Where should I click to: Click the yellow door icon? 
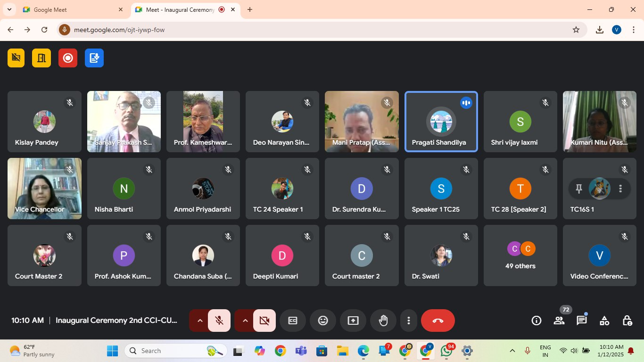tap(41, 58)
